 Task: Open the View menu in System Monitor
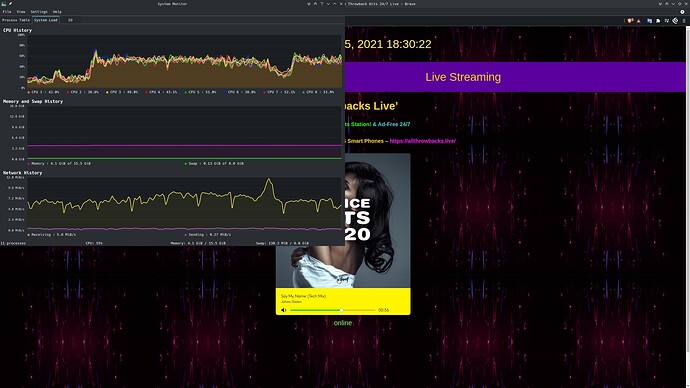coord(21,12)
